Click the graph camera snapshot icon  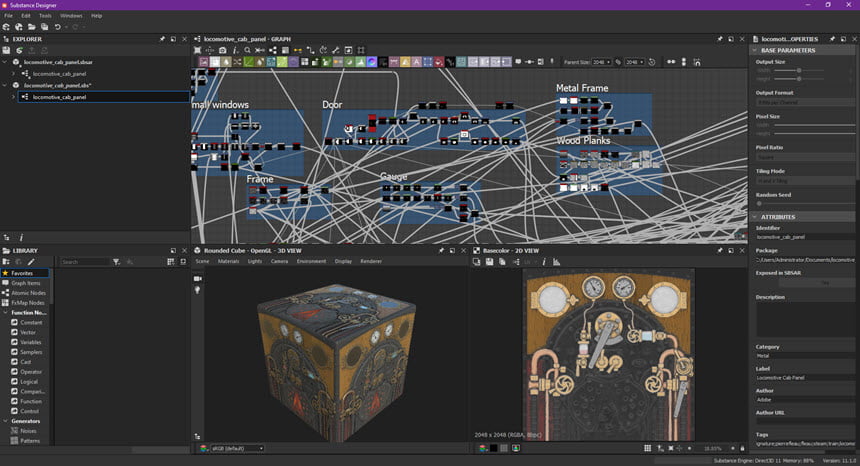[x=222, y=50]
